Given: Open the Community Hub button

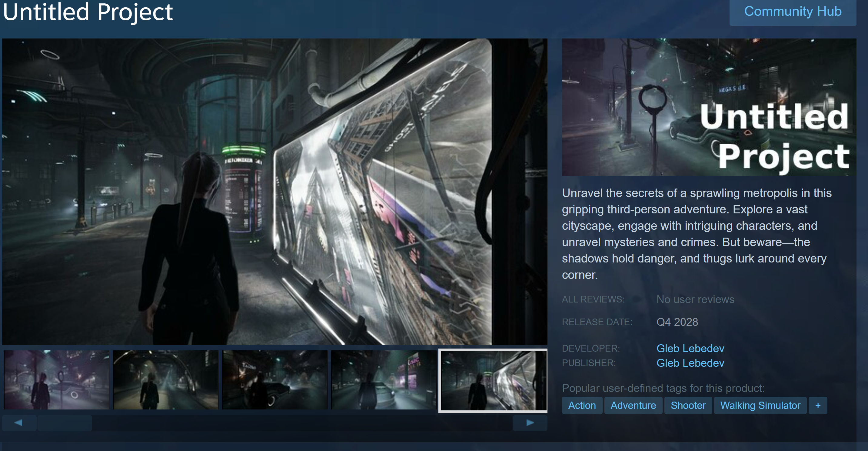Looking at the screenshot, I should 793,12.
